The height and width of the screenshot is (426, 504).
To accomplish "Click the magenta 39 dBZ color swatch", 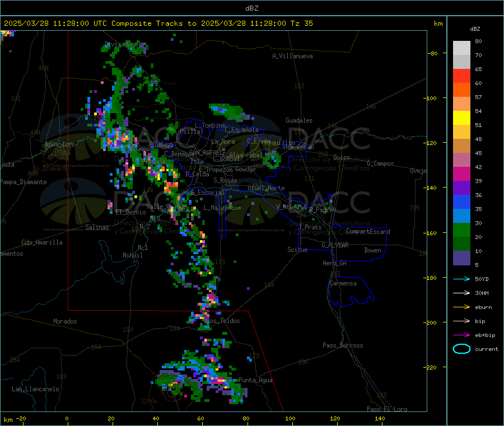I will pyautogui.click(x=461, y=174).
